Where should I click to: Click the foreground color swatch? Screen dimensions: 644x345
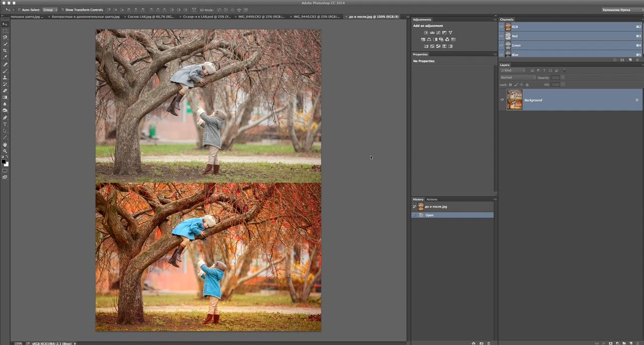click(x=4, y=161)
